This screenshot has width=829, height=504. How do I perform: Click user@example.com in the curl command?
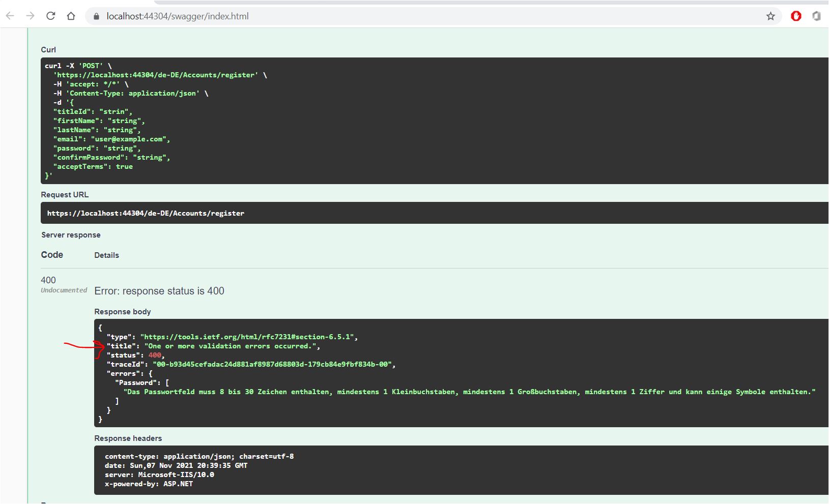[130, 139]
